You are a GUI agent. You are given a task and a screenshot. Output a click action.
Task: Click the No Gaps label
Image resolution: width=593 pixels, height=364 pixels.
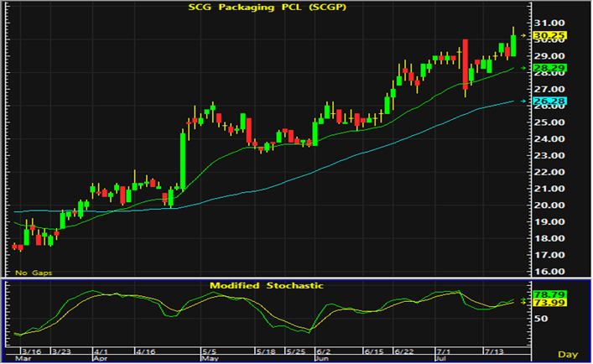click(34, 273)
